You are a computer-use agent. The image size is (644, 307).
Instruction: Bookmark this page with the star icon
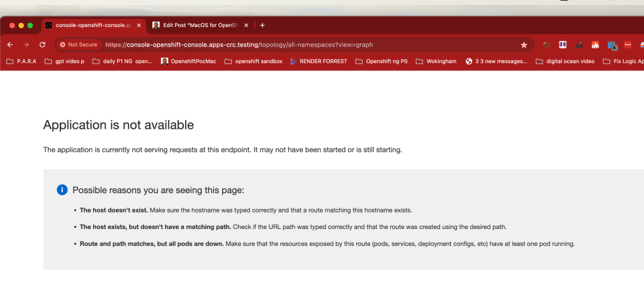click(x=524, y=45)
